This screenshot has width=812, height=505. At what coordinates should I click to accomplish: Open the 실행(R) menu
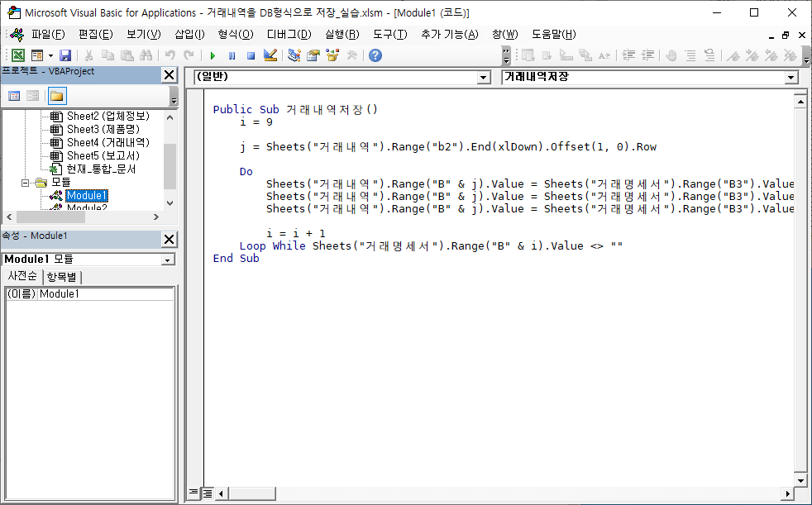click(342, 35)
